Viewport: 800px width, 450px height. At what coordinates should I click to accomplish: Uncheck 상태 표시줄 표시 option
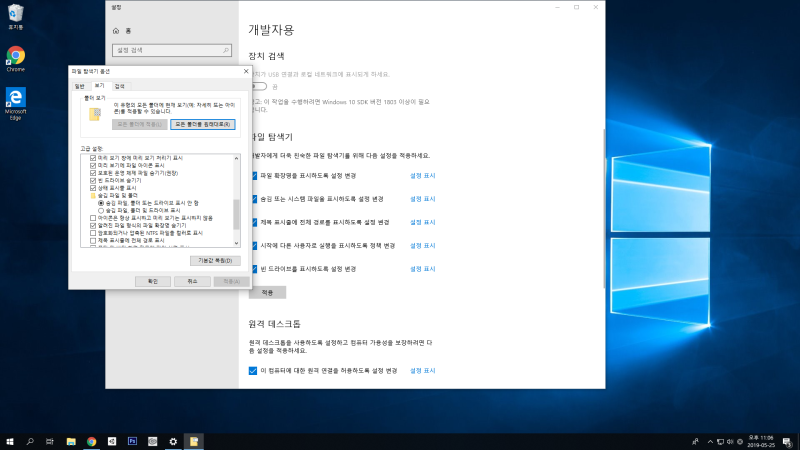pos(93,188)
